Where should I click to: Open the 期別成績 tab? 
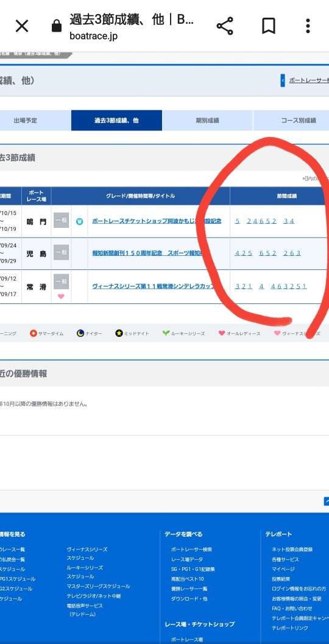click(x=207, y=121)
